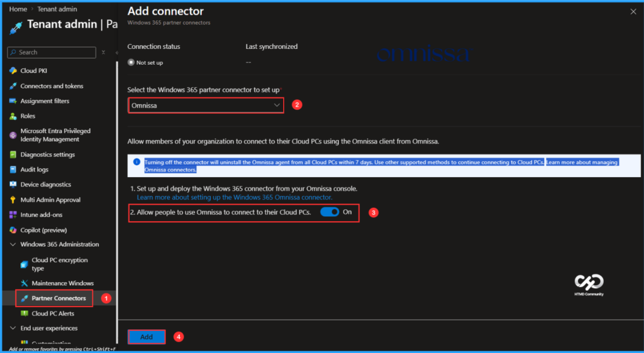The image size is (644, 353).
Task: Open Connectors and tokens menu item
Action: [52, 86]
